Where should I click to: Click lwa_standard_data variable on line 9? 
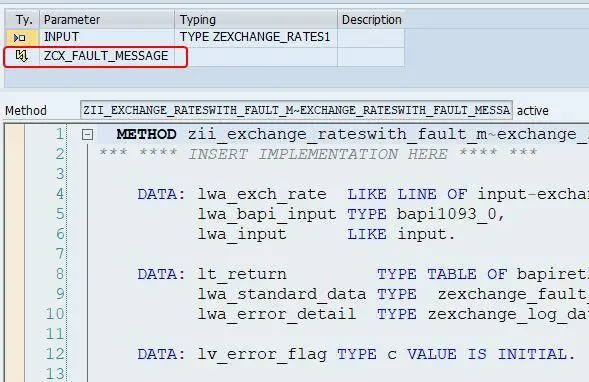pyautogui.click(x=282, y=294)
